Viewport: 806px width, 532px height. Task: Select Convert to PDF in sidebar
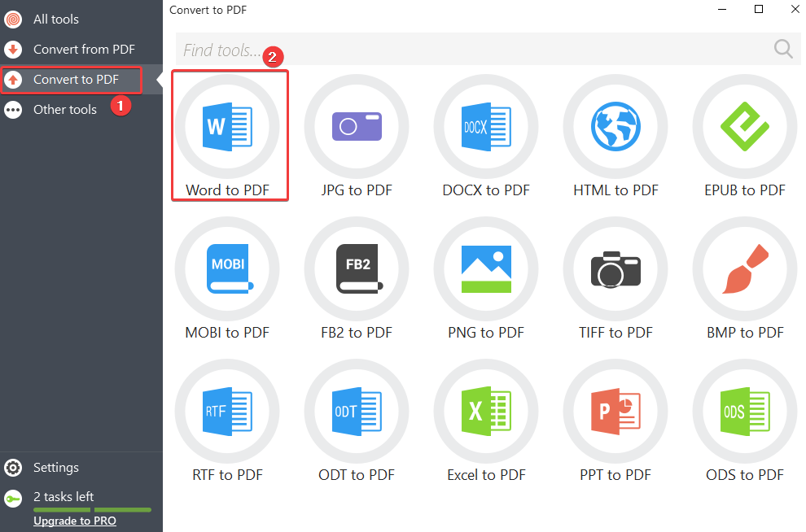coord(81,80)
